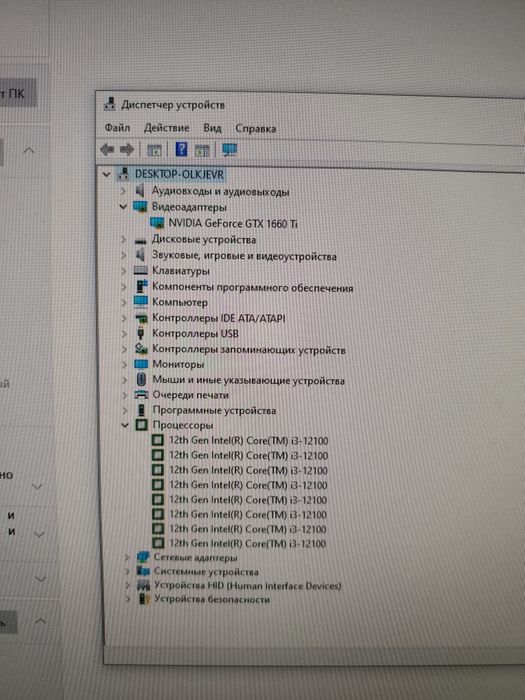
Task: Expand Устройства HID (Human Interface Devices)
Action: point(128,585)
